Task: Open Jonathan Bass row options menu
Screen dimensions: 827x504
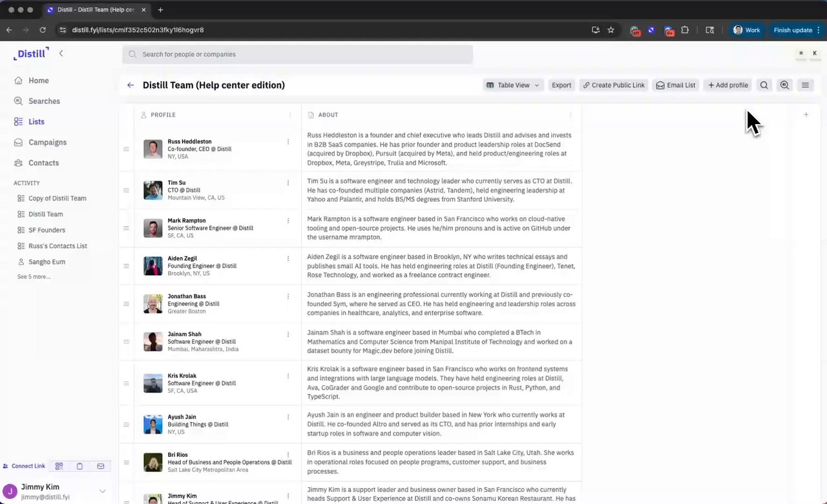Action: point(288,297)
